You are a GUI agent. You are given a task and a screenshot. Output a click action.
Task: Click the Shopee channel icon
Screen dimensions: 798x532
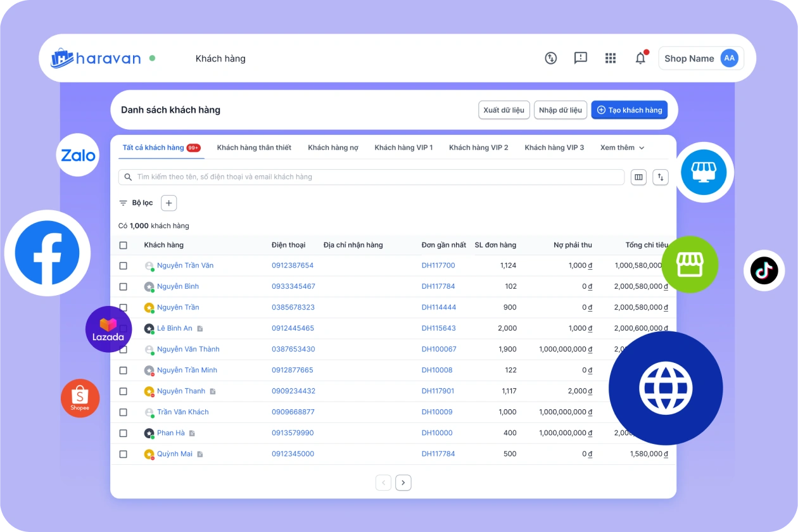80,398
